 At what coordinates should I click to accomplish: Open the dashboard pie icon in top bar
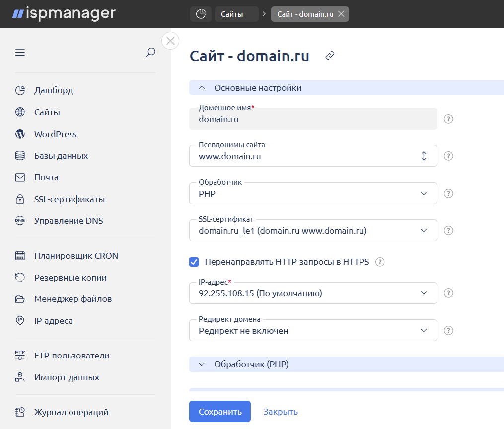coord(201,14)
